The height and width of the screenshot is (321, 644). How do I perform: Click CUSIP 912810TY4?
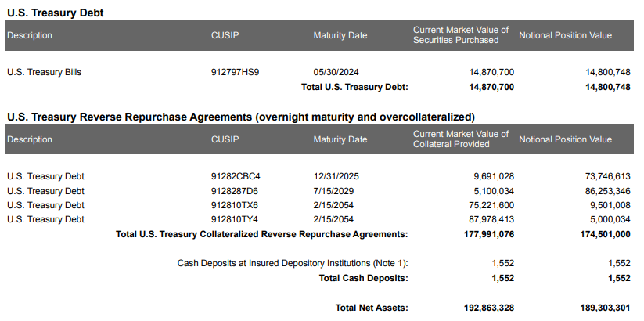(235, 219)
